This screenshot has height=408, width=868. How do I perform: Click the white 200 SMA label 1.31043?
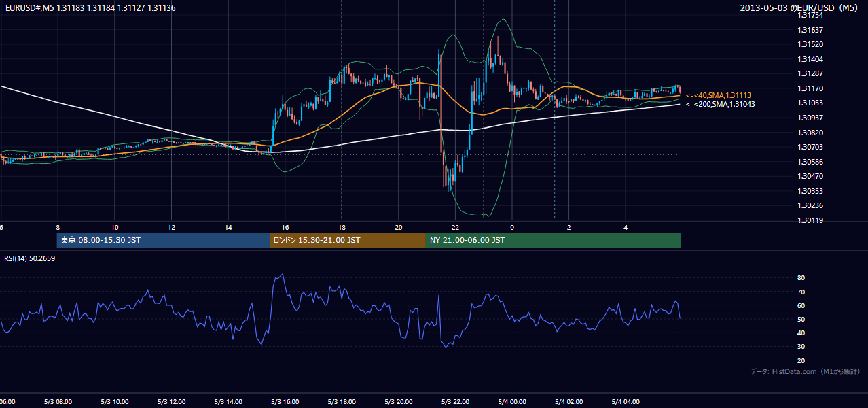721,104
